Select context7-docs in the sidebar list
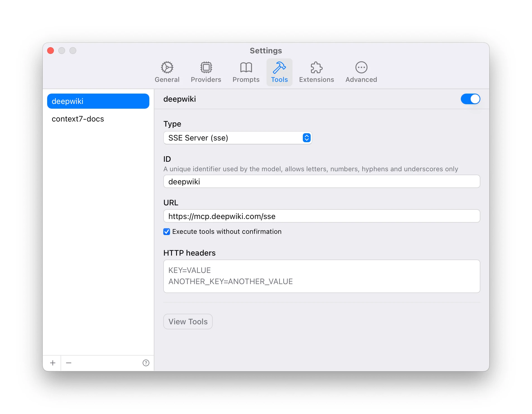 tap(98, 119)
